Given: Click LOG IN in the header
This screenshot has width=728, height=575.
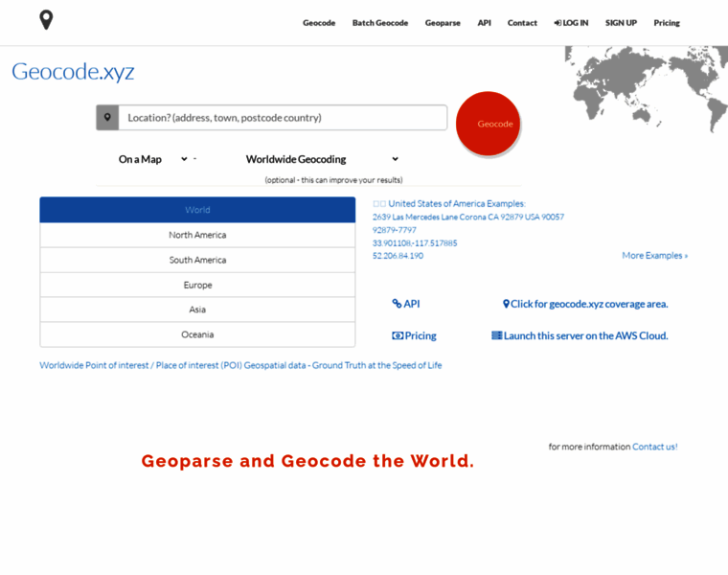Looking at the screenshot, I should [x=571, y=23].
